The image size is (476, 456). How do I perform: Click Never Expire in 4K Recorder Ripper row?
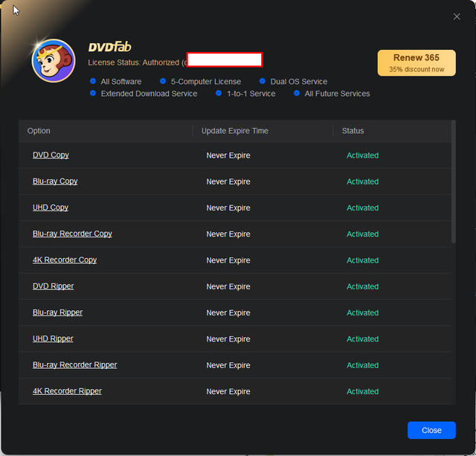(228, 391)
